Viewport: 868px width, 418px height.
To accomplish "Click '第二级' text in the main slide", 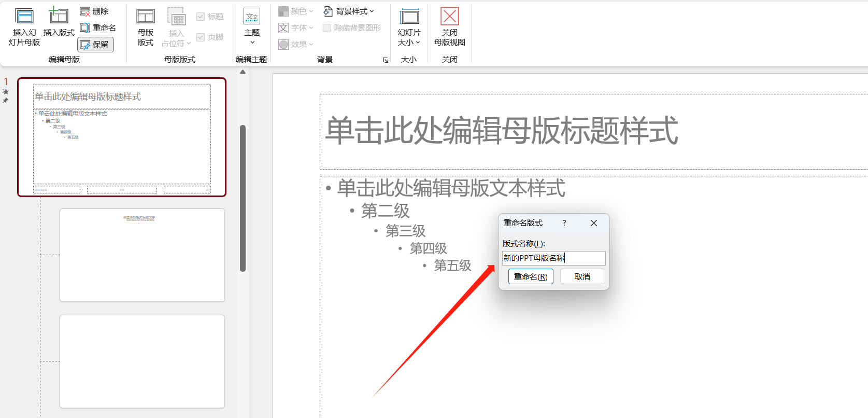I will click(386, 211).
